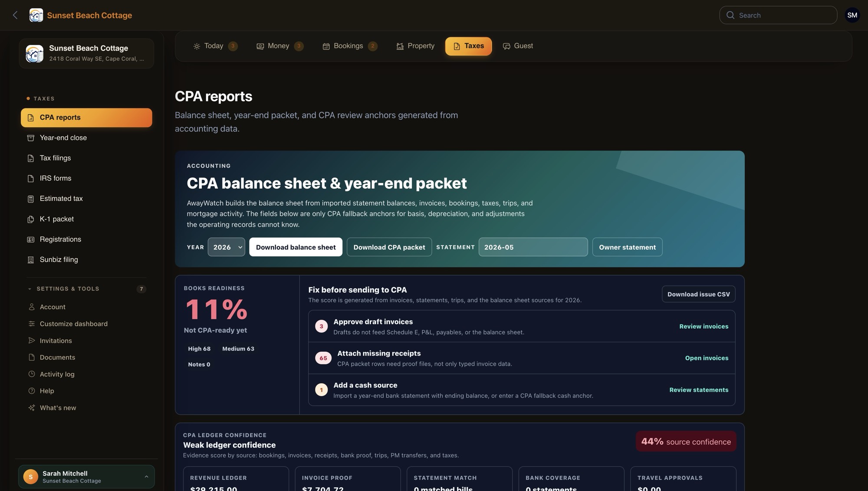Click the Statement 2026-05 field

click(x=533, y=247)
